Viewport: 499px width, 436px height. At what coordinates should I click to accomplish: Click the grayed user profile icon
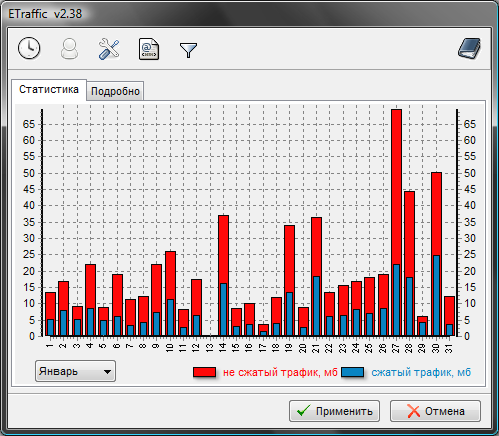pos(69,49)
